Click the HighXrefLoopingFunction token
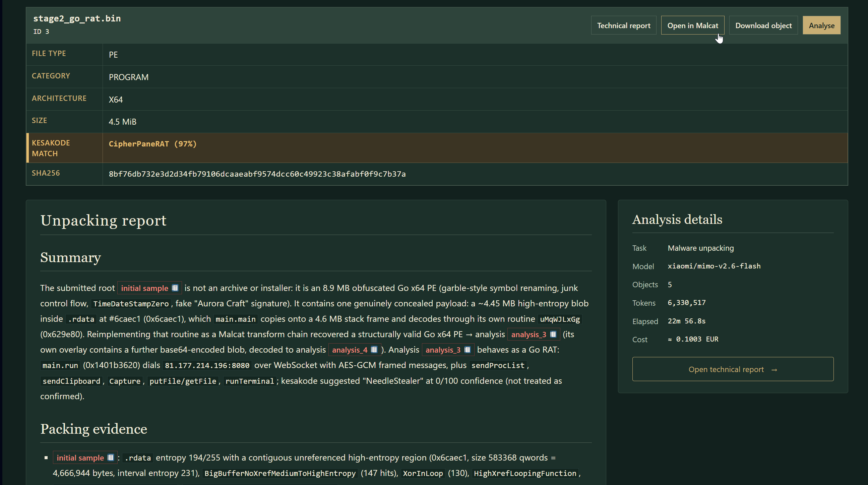 [x=524, y=473]
